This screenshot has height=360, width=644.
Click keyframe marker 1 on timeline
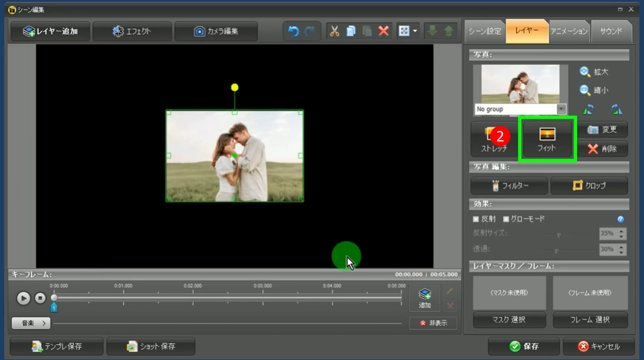coord(54,307)
